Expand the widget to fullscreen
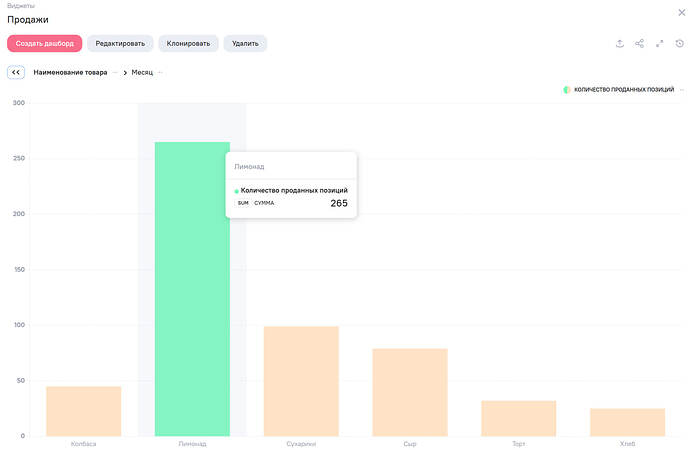690x450 pixels. click(659, 43)
